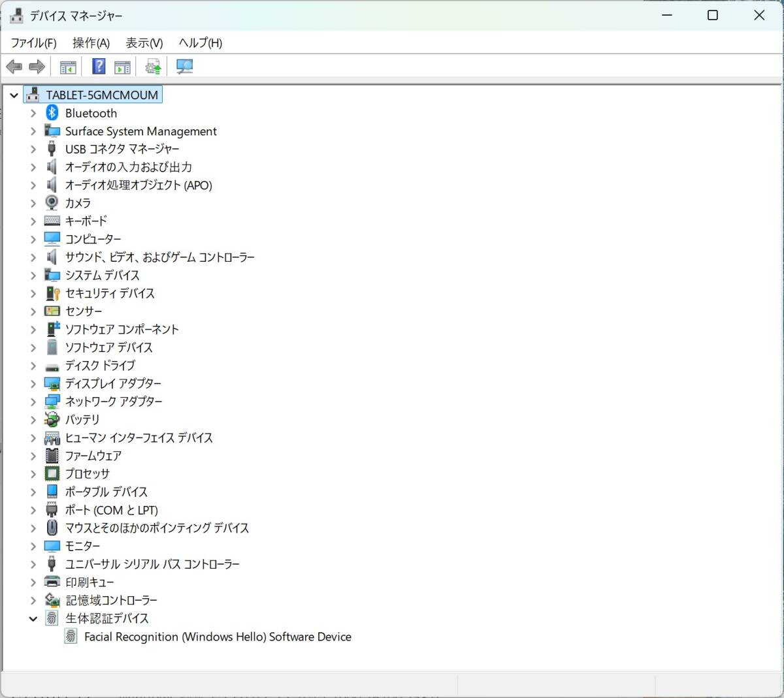Viewport: 784px width, 698px height.
Task: Open the 表示(V) menu
Action: pos(144,43)
